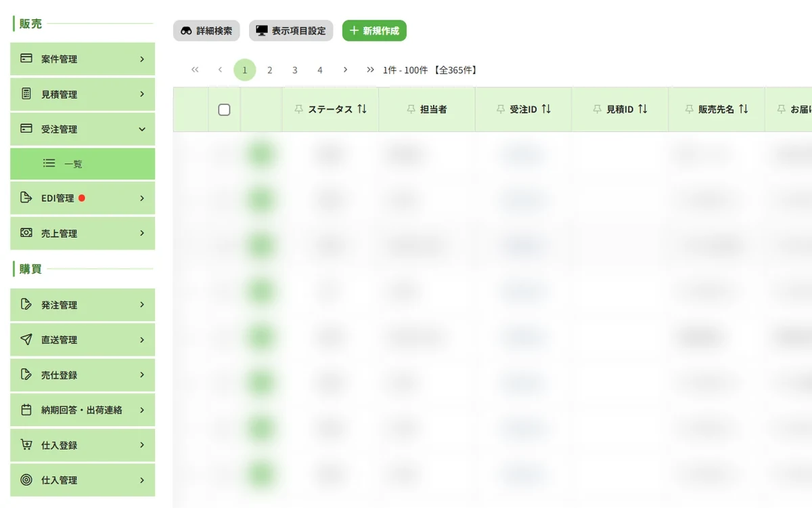Open the 仕入登録 sidebar menu
812x508 pixels.
click(x=83, y=445)
